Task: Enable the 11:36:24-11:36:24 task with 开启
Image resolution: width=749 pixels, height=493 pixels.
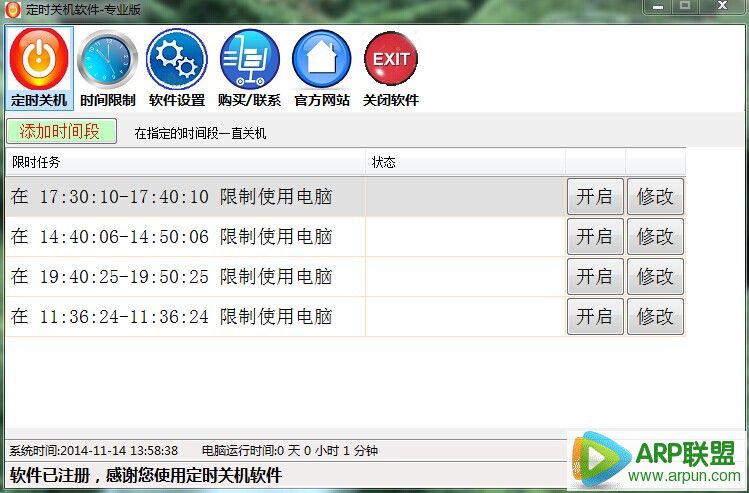Action: (595, 316)
